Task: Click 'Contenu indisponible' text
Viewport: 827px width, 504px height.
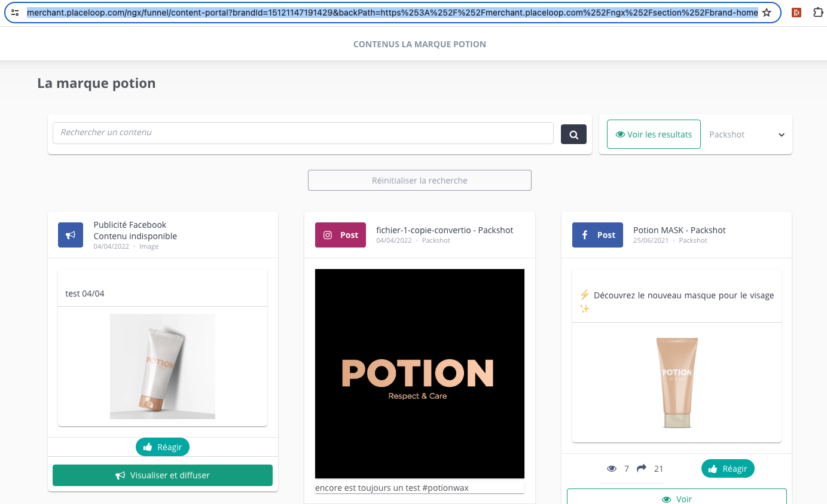Action: [135, 236]
